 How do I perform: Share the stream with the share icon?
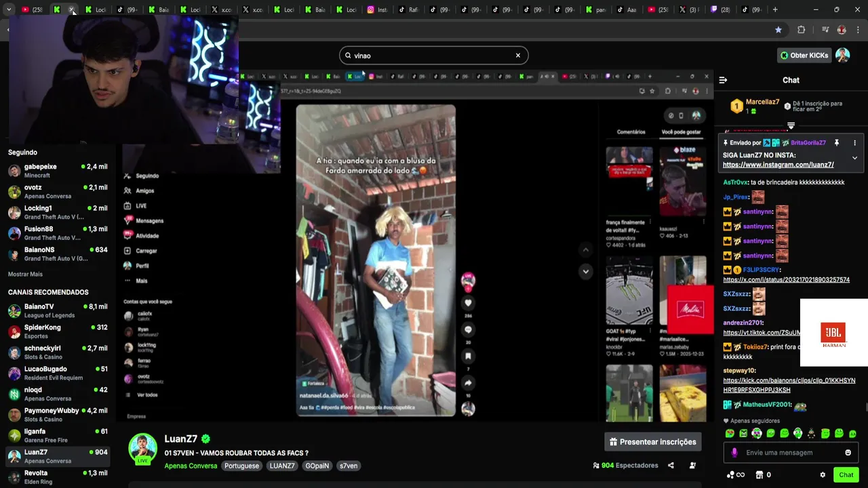pos(671,466)
